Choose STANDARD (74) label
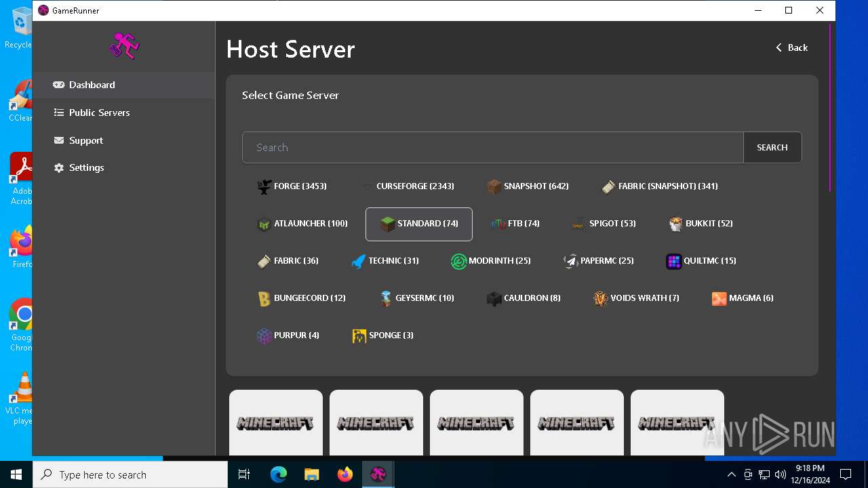 tap(428, 223)
